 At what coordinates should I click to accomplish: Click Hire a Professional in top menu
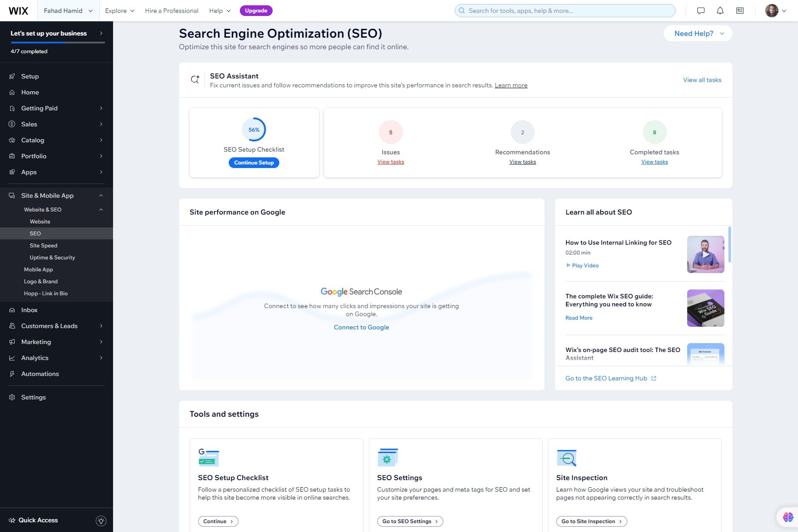[171, 11]
